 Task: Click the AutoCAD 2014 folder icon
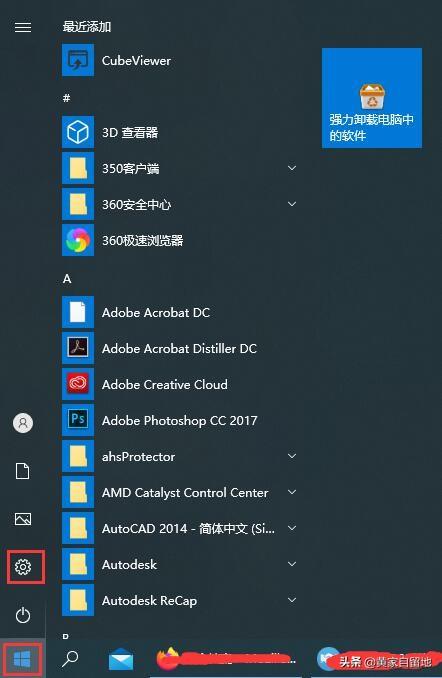click(x=78, y=528)
